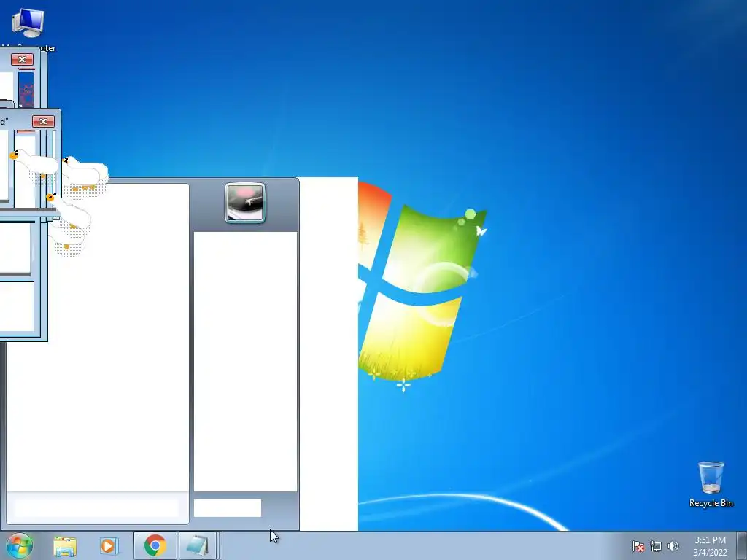Open the notepad-style app in taskbar
This screenshot has height=560, width=747.
click(198, 545)
